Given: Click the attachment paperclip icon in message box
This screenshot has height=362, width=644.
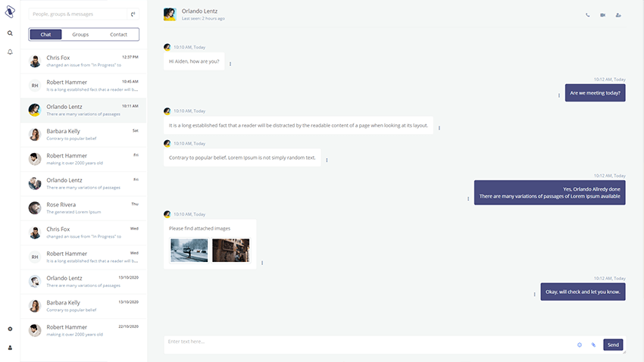Looking at the screenshot, I should pyautogui.click(x=593, y=345).
